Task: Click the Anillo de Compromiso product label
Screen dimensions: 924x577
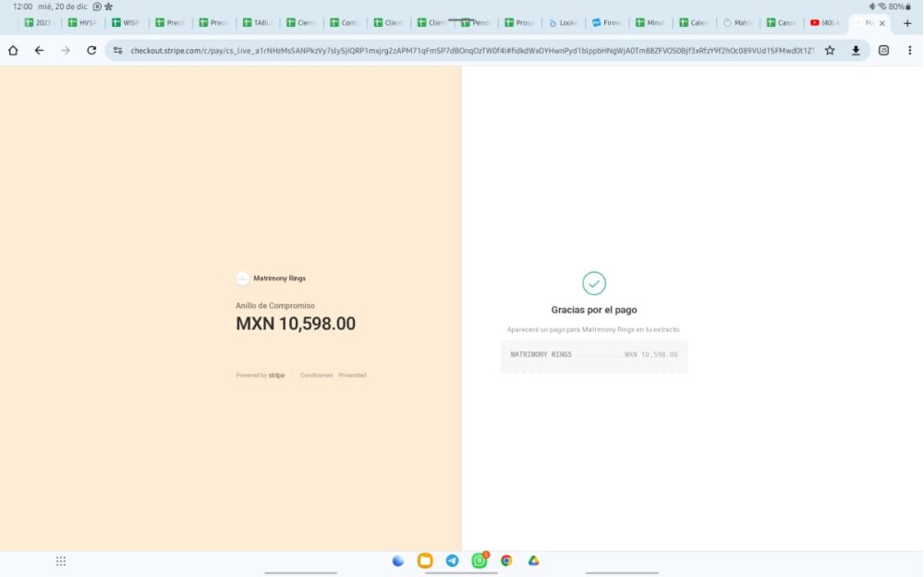Action: [x=275, y=306]
